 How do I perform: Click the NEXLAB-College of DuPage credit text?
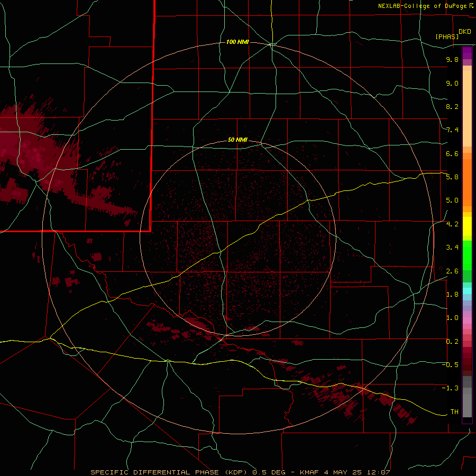click(423, 6)
